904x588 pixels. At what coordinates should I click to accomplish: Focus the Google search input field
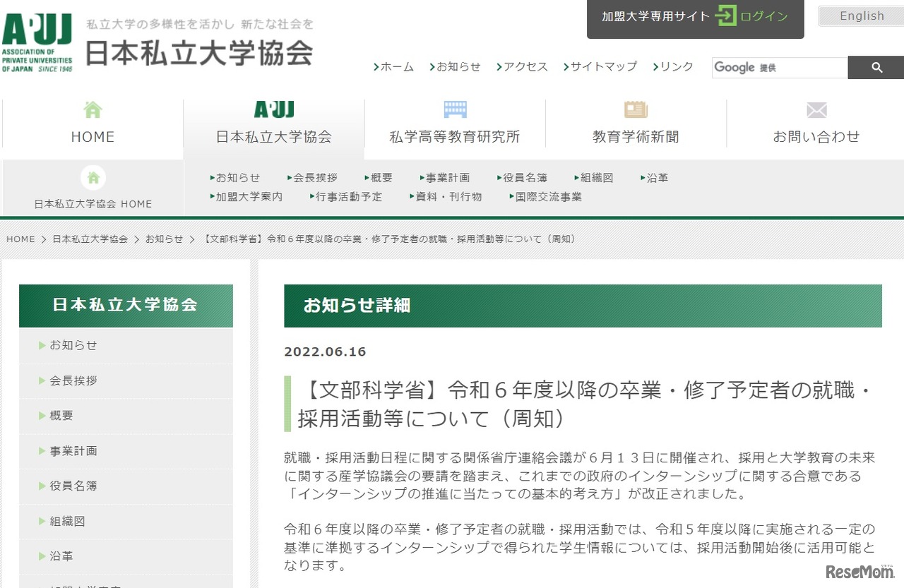[x=780, y=68]
